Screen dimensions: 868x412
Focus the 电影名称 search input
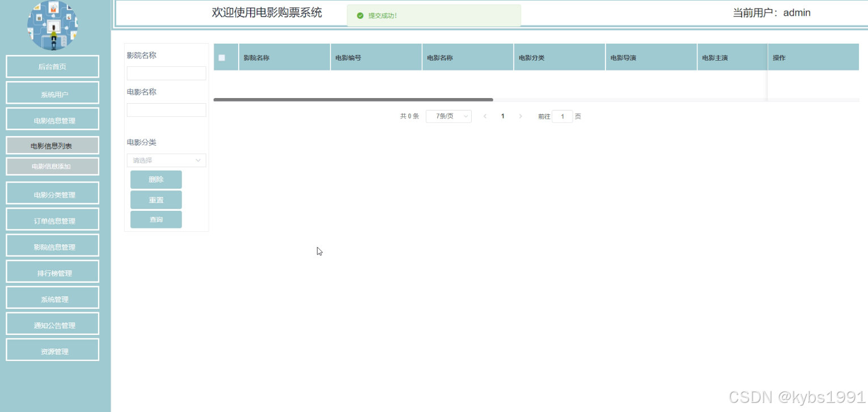click(x=167, y=110)
